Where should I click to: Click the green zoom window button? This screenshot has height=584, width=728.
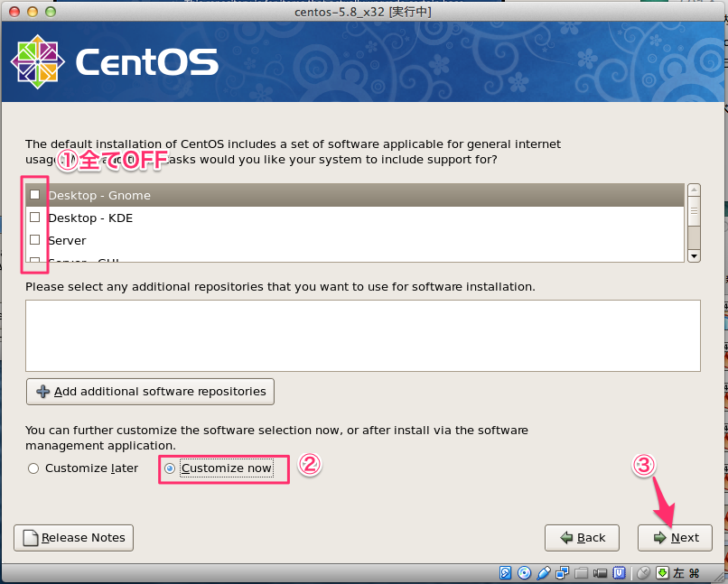point(51,12)
